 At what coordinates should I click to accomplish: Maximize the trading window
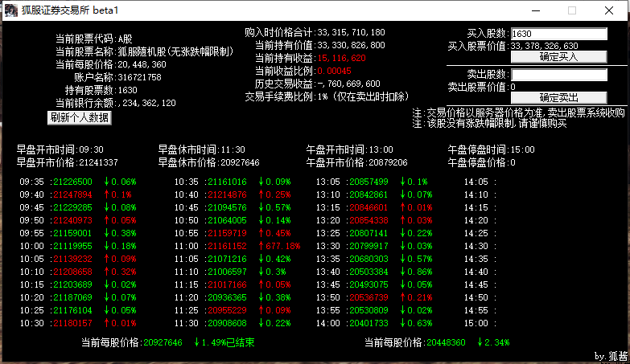pos(572,10)
